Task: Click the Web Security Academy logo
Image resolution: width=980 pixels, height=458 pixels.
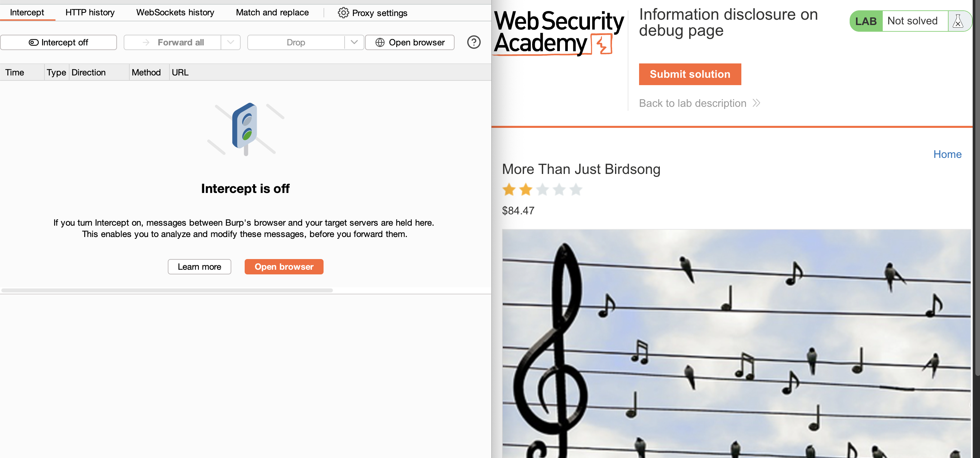Action: pyautogui.click(x=559, y=33)
